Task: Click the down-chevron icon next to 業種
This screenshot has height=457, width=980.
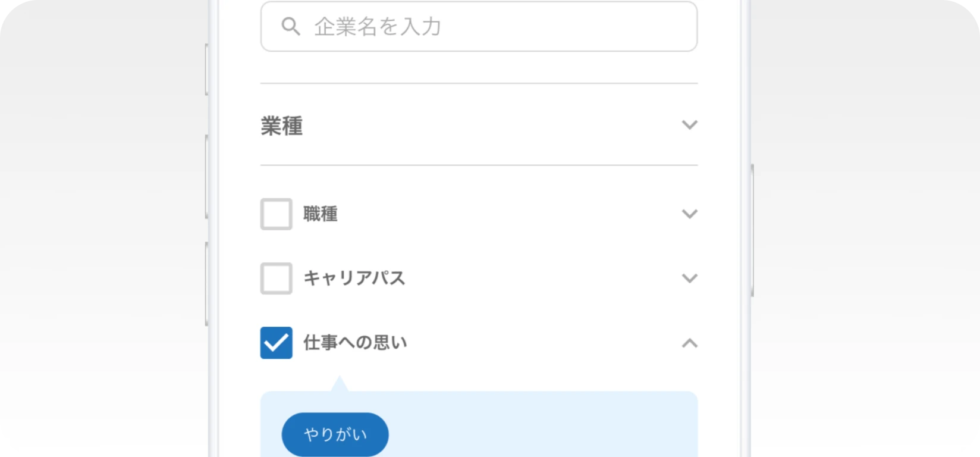Action: (690, 125)
